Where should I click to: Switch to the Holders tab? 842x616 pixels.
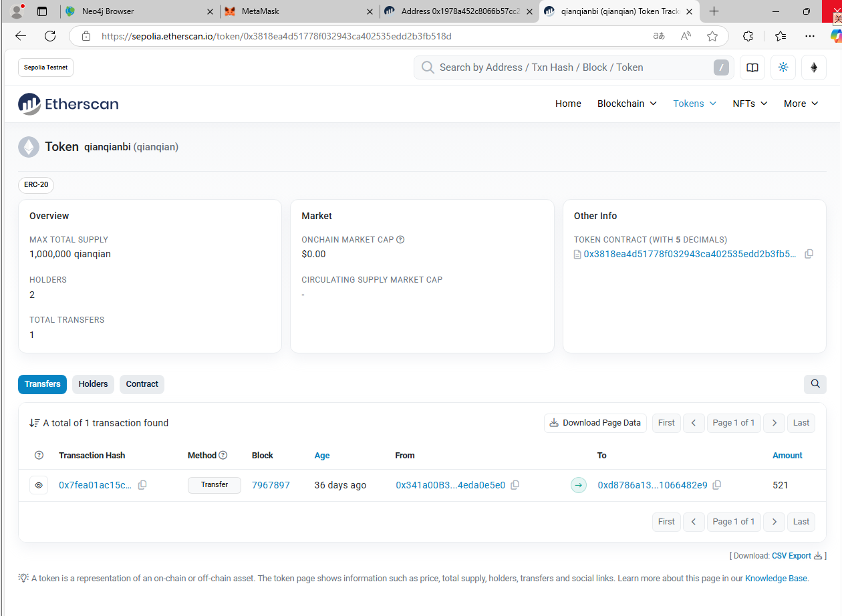(93, 384)
